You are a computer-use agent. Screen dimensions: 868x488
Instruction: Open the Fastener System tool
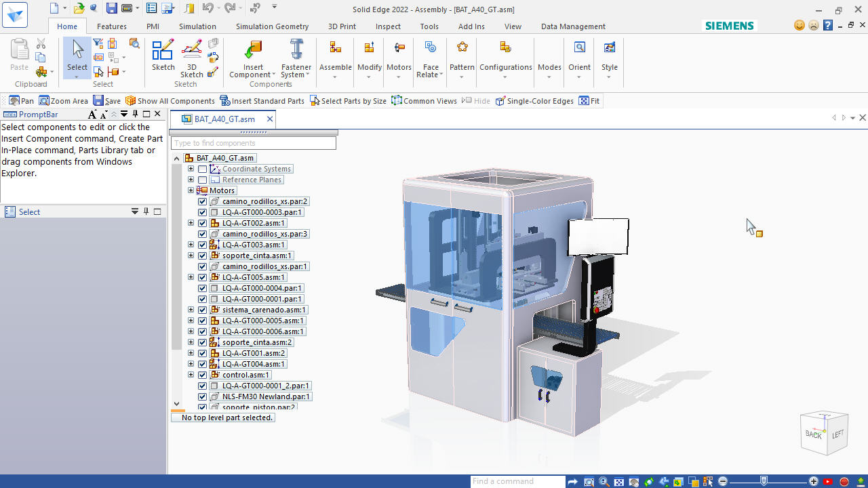click(x=296, y=58)
